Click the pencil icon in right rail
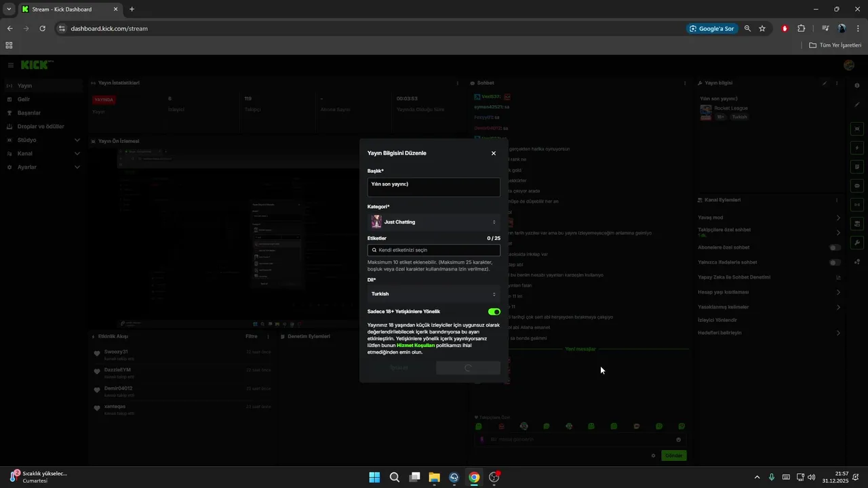The width and height of the screenshot is (868, 488). [x=857, y=104]
